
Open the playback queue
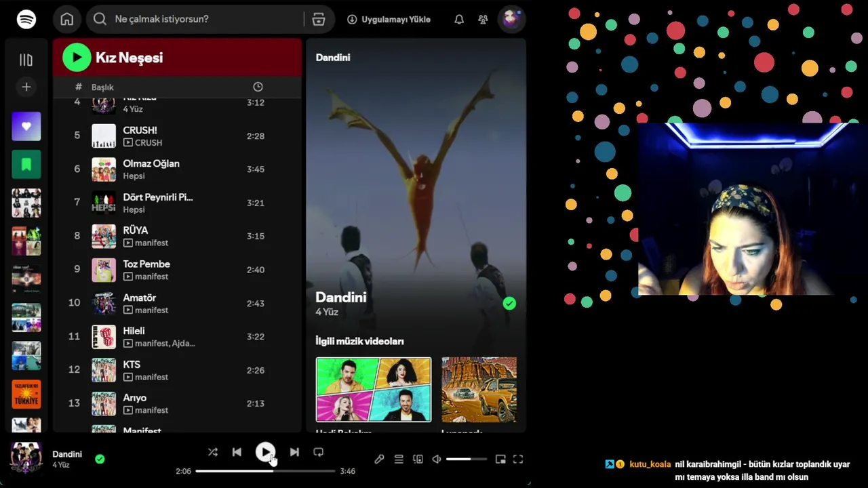399,459
